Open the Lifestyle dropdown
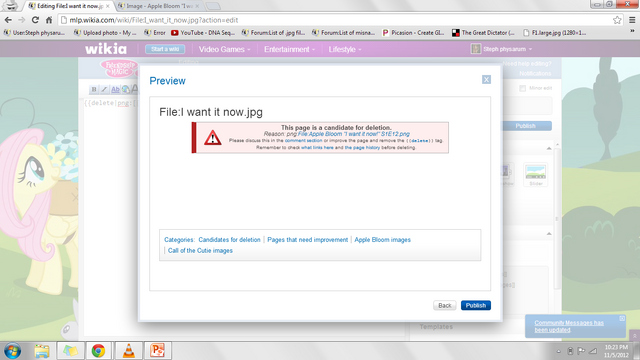Viewport: 640px width, 360px height. coord(345,49)
